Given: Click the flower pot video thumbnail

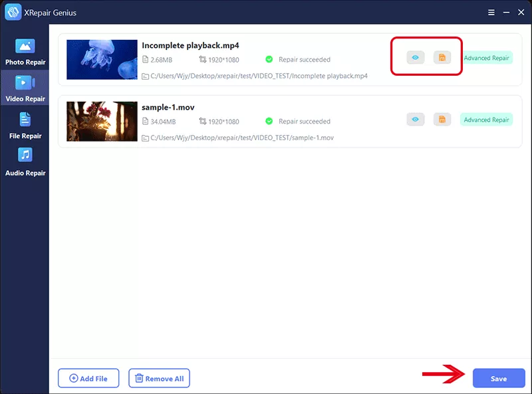Looking at the screenshot, I should [x=102, y=122].
